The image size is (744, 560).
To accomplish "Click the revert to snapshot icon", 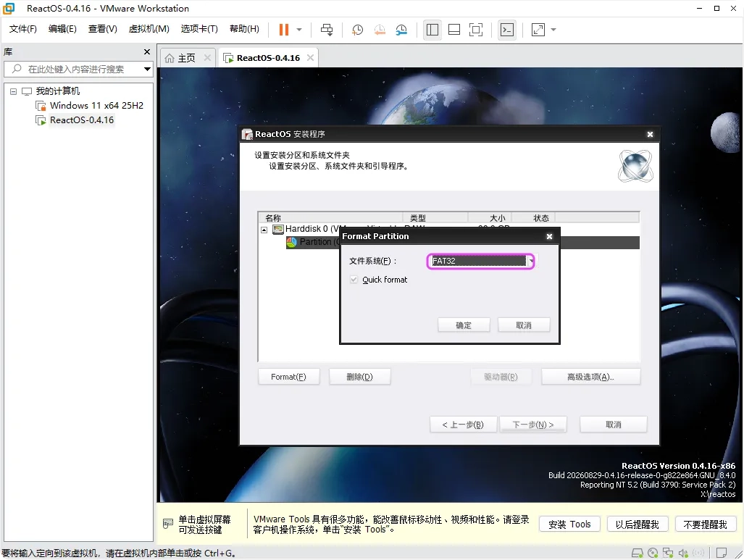I will coord(380,30).
